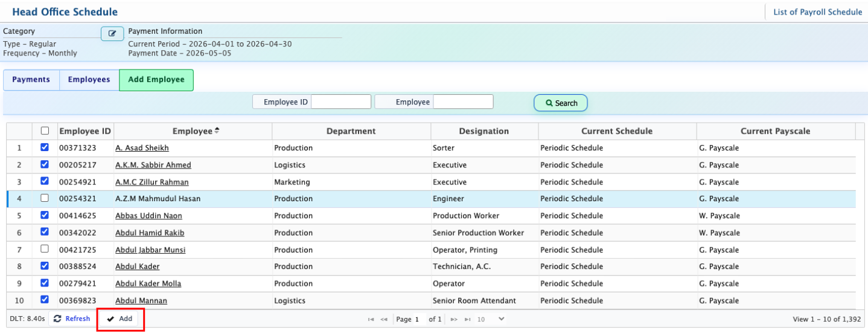This screenshot has height=333, width=868.
Task: Go to previous page pager icon
Action: click(x=384, y=319)
